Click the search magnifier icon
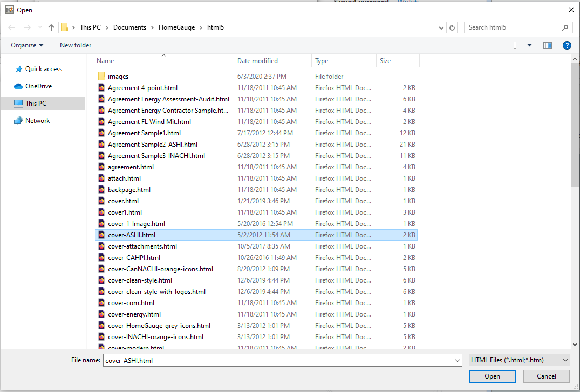This screenshot has width=580, height=392. 565,27
